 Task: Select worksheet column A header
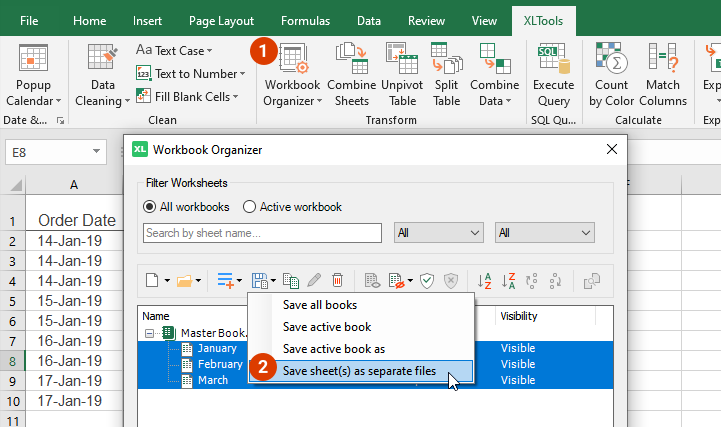74,185
